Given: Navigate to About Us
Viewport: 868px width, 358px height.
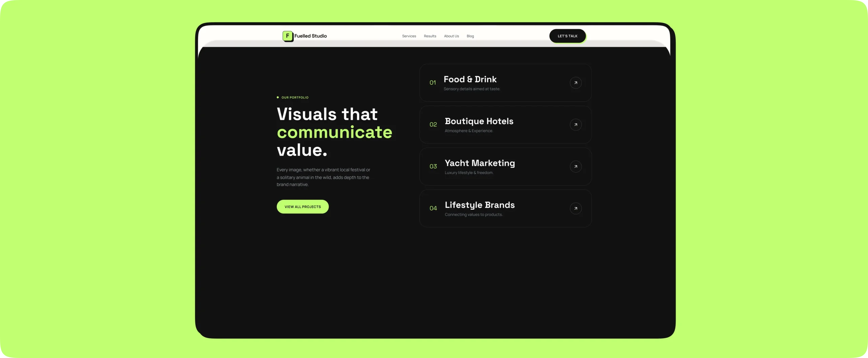Looking at the screenshot, I should coord(451,36).
